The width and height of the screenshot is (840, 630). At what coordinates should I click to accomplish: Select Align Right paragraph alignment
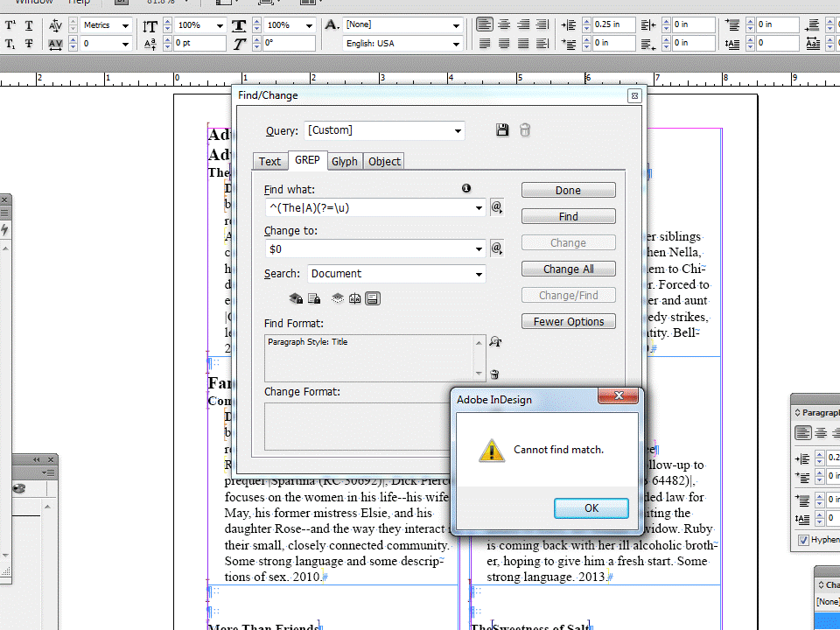tap(523, 24)
